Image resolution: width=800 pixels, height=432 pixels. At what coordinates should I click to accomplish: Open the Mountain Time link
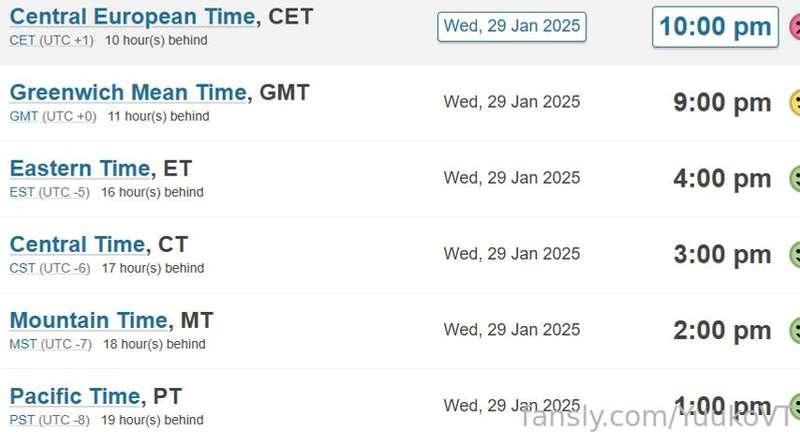[x=89, y=321]
